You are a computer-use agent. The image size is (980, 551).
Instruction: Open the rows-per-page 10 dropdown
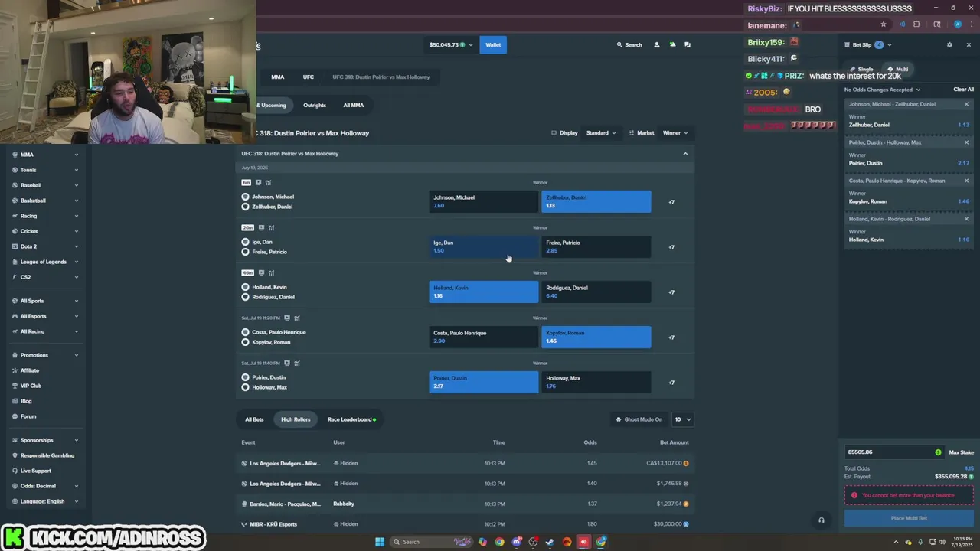tap(682, 419)
